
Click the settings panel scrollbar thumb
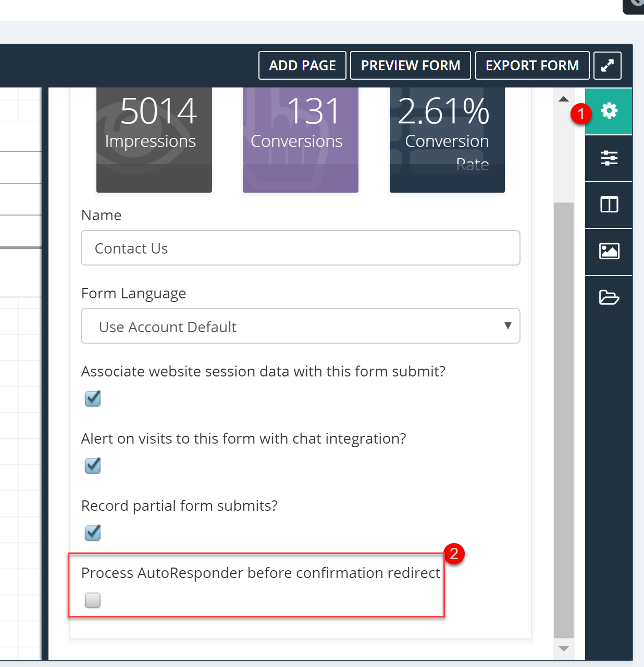coord(563,420)
